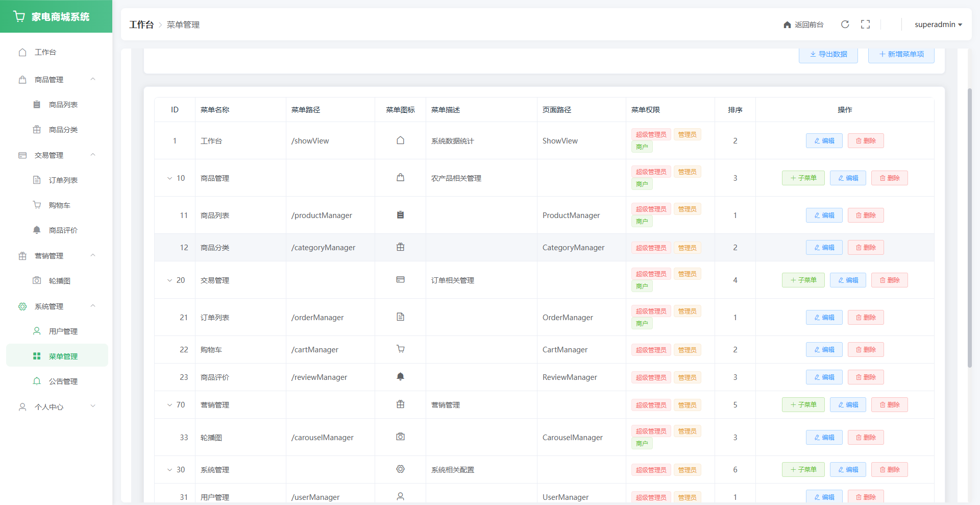Click the bell icon in 商品评价 row
The height and width of the screenshot is (505, 980).
point(400,377)
